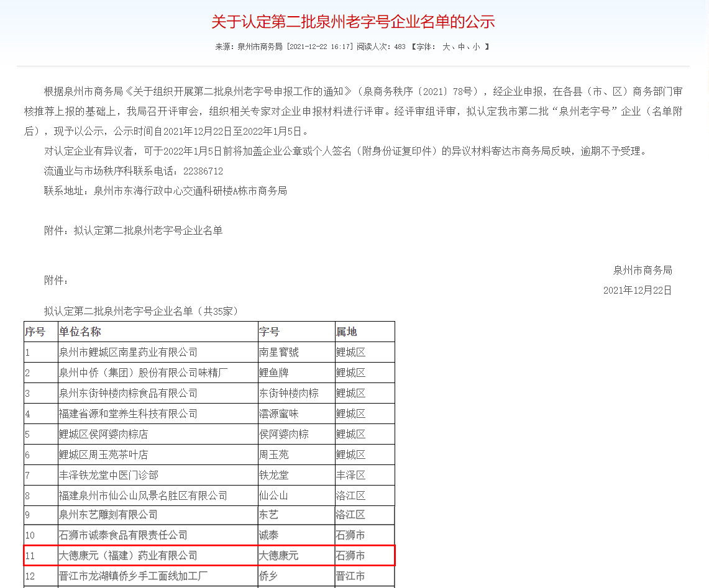Select the 泉州东艺雕刻有限公司 cell
This screenshot has width=709, height=588.
[108, 515]
